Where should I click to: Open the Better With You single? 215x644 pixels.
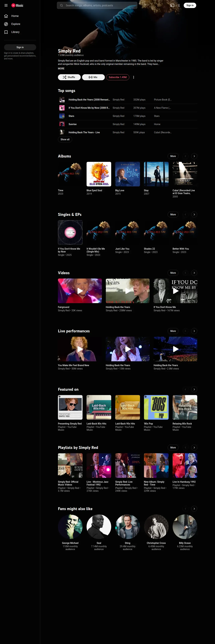click(185, 233)
